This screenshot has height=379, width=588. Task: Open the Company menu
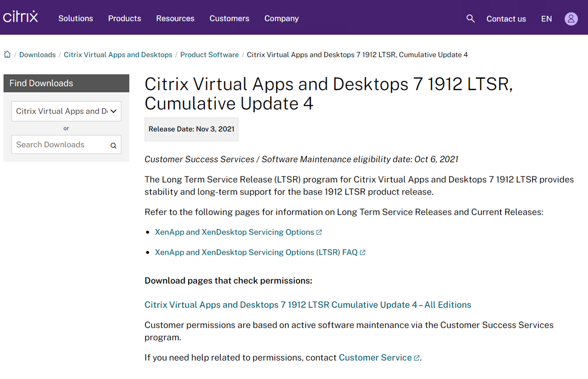[282, 18]
